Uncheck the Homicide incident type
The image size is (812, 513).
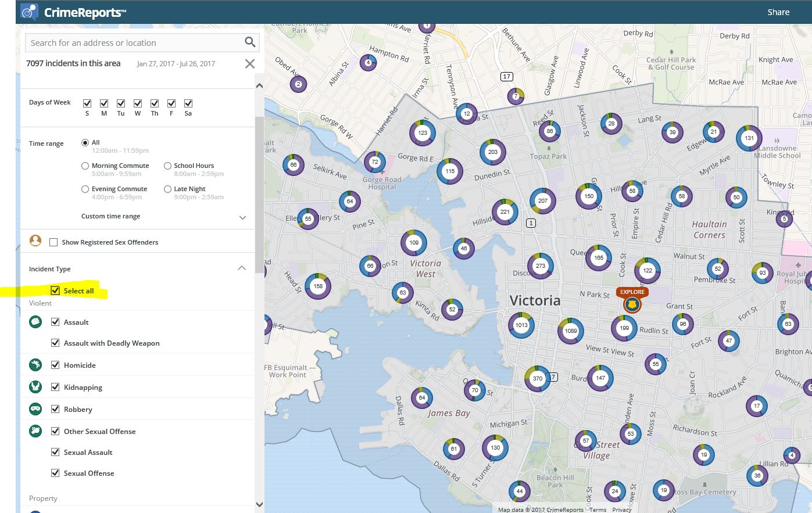point(55,365)
